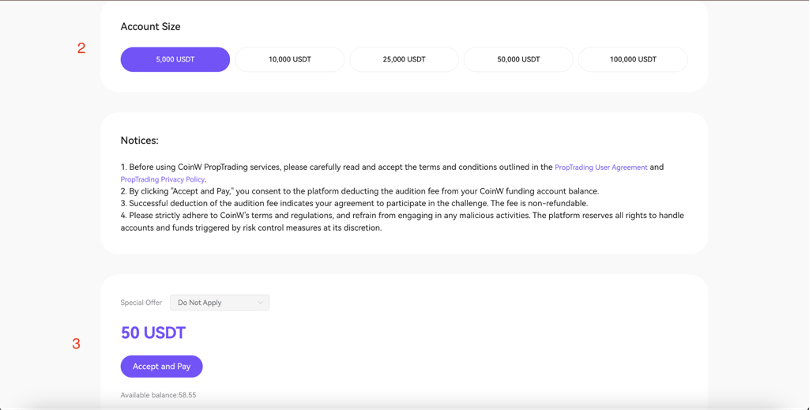Open the PropTrading User Agreement link
This screenshot has width=810, height=410.
601,167
